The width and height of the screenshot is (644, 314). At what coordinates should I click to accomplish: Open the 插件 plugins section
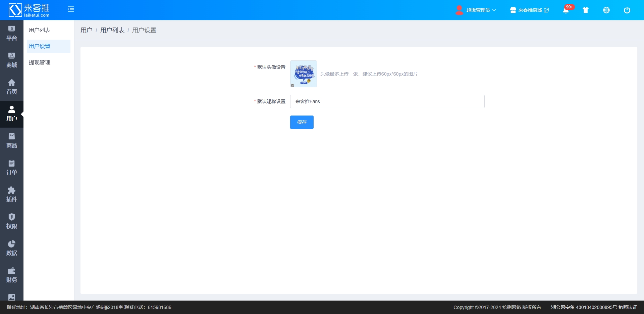coord(12,194)
